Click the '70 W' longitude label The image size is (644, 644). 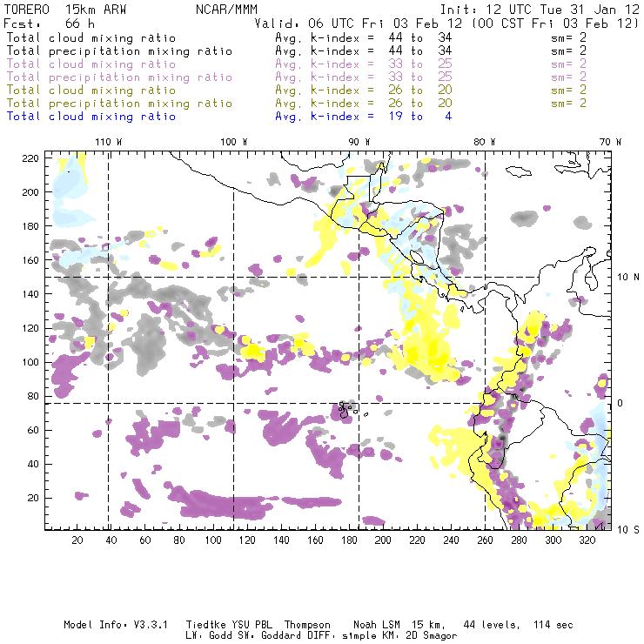[610, 142]
